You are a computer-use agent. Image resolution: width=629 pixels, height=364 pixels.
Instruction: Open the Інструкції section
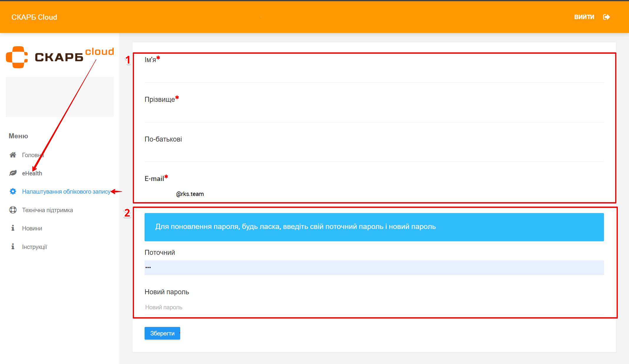[x=34, y=247]
